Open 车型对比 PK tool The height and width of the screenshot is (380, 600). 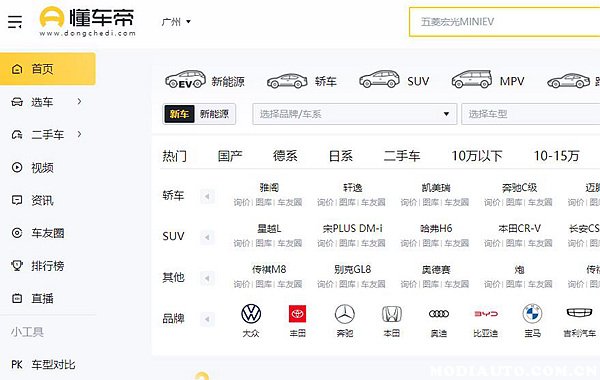[x=43, y=364]
